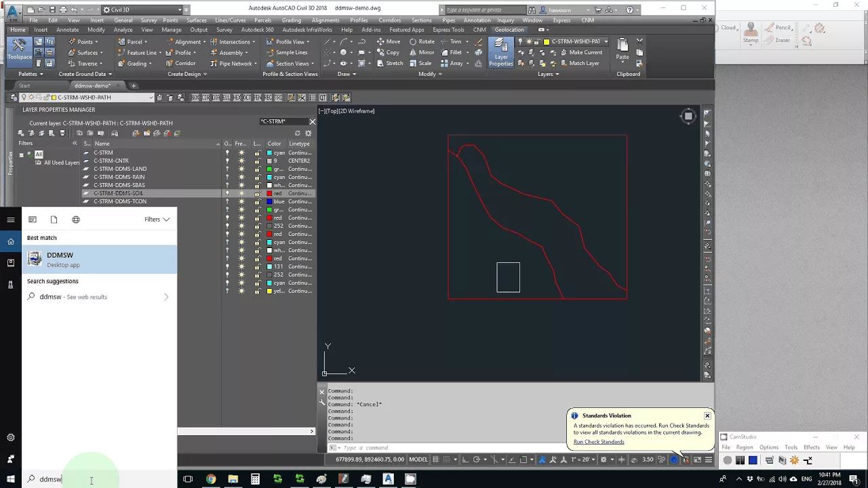Expand the Filters dropdown in search panel

coord(157,220)
